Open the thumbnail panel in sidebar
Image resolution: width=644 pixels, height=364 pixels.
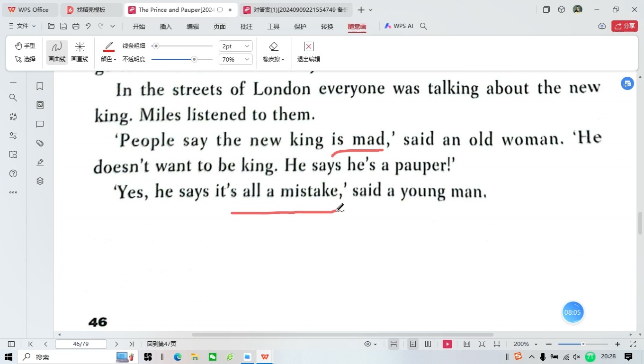pyautogui.click(x=40, y=105)
